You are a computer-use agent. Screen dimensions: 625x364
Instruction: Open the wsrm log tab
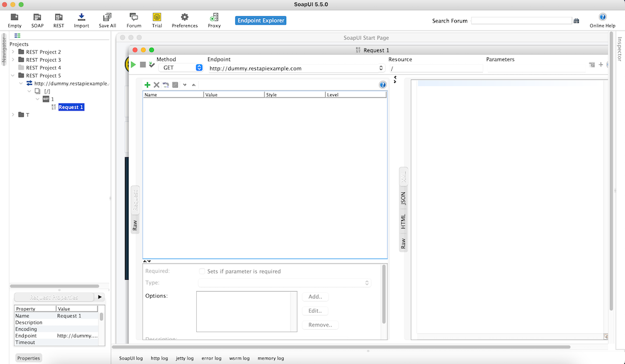click(239, 358)
